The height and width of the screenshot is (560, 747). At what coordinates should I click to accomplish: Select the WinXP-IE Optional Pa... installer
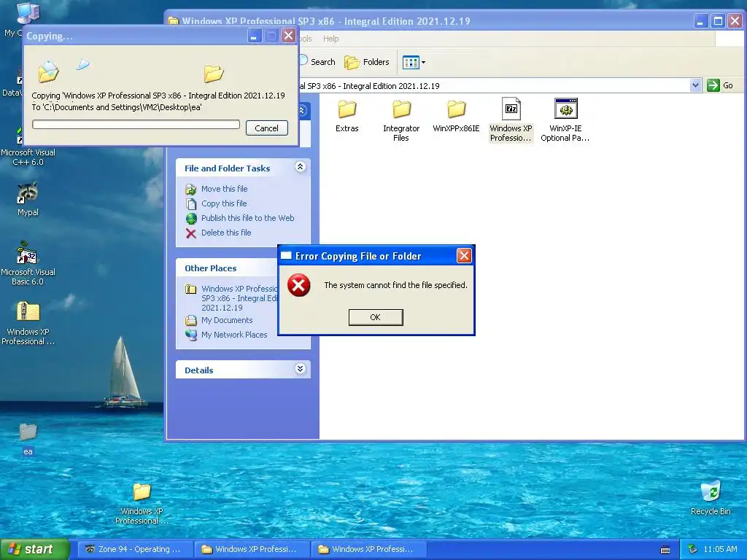(x=565, y=120)
